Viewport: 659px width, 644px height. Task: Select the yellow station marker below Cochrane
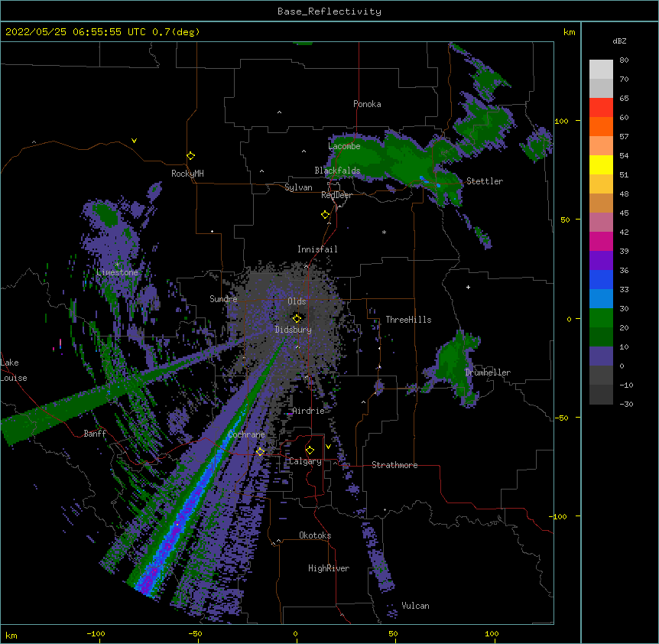(x=260, y=452)
